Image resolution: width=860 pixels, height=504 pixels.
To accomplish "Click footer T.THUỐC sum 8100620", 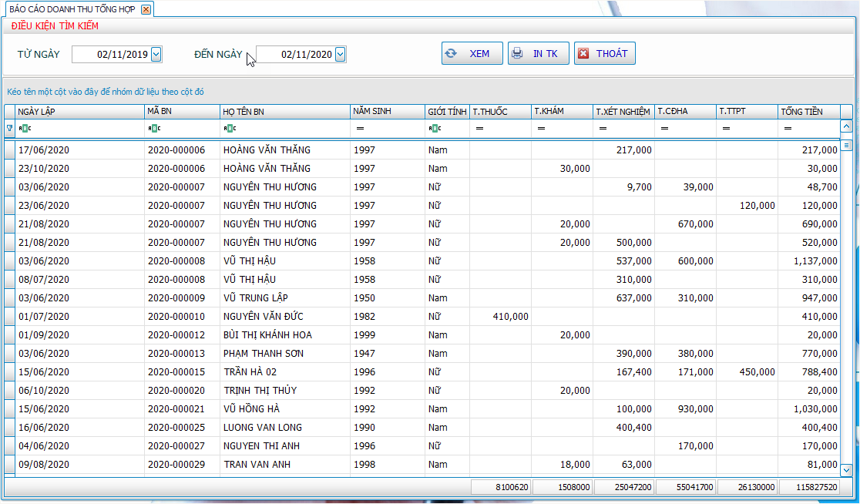I will tap(501, 487).
